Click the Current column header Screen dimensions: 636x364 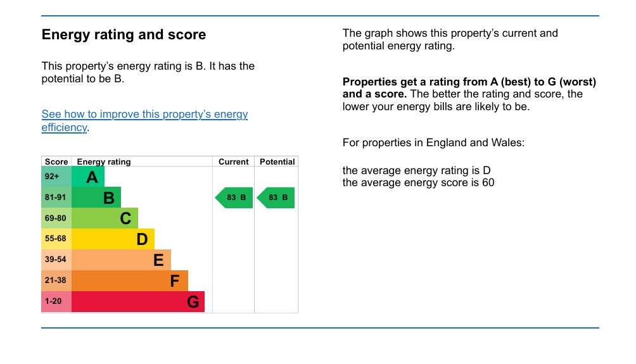(x=233, y=162)
